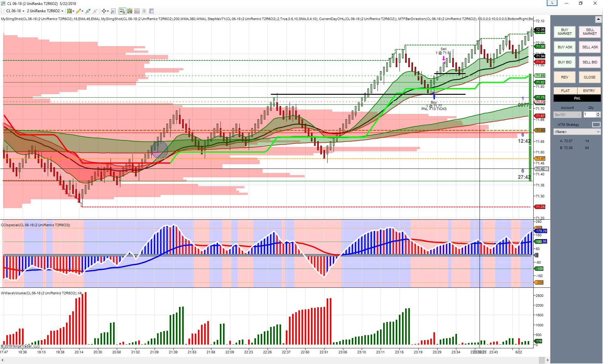603x364 pixels.
Task: Click the red 71.25 price marker
Action: coord(540,207)
